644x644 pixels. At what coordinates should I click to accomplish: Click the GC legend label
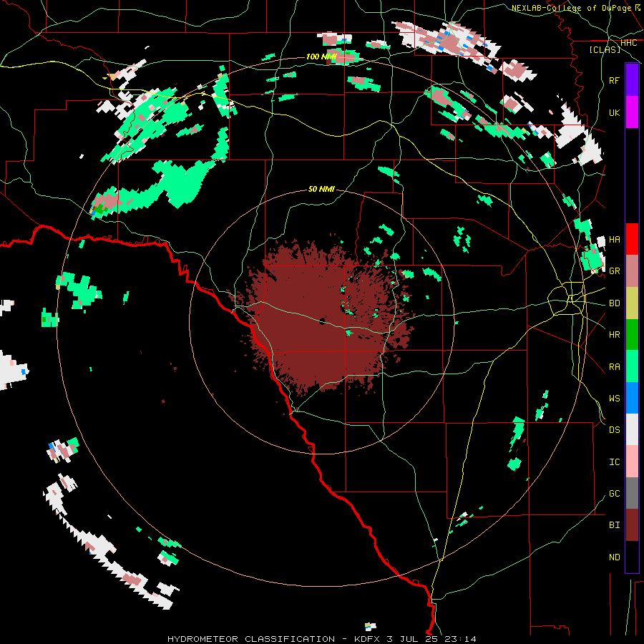tap(614, 494)
